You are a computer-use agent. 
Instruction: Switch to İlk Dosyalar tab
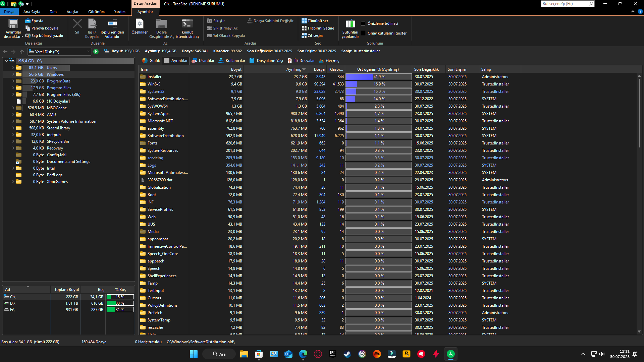[301, 61]
